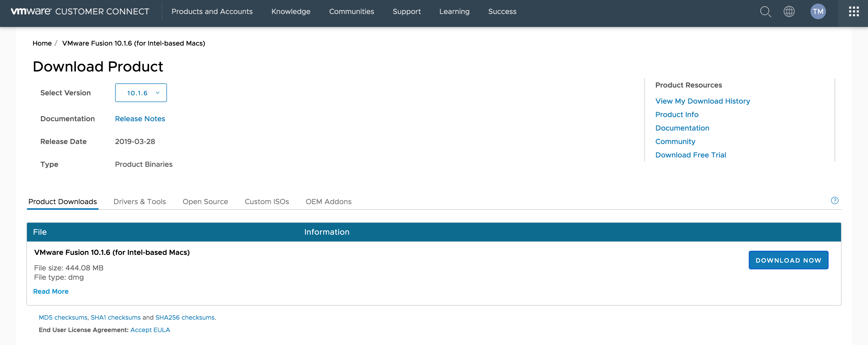868x345 pixels.
Task: Expand the version selector dropdown 10.1.6
Action: (141, 92)
